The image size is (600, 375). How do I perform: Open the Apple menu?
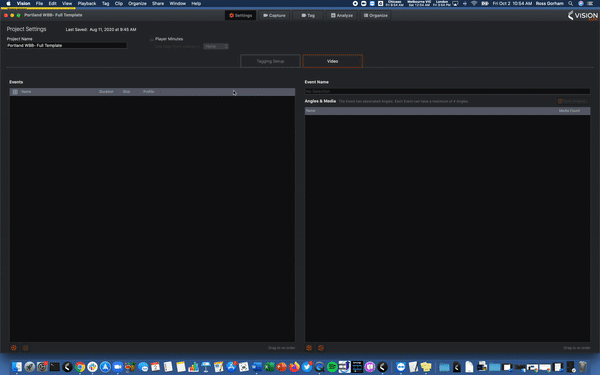click(8, 3)
